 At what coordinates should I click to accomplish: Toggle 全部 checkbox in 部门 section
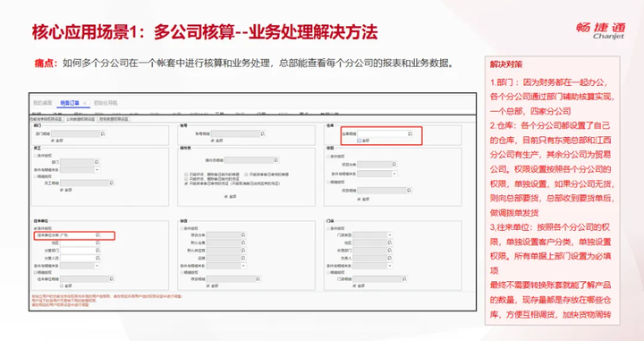[x=53, y=141]
